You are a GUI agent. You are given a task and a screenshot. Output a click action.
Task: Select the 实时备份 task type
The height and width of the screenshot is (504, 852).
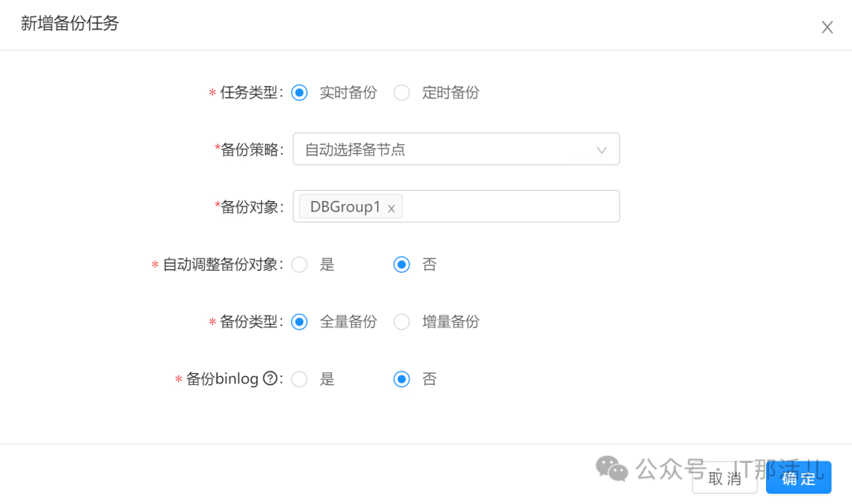tap(300, 93)
